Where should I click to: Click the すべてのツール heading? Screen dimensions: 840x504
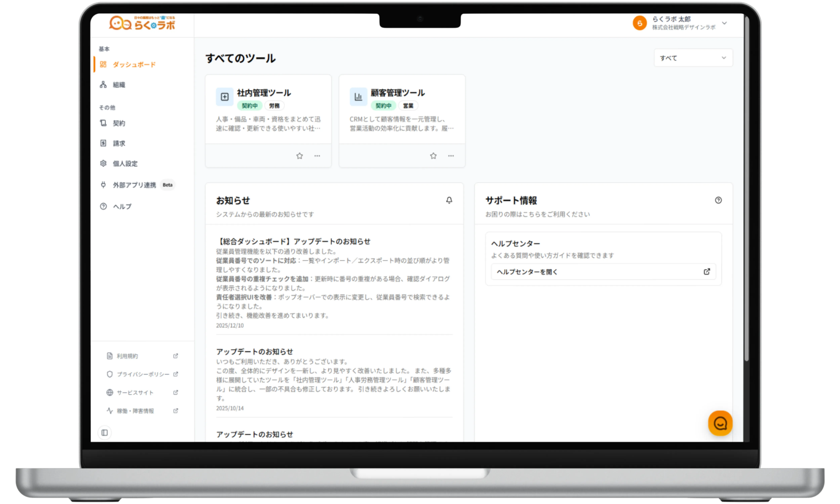pos(241,58)
